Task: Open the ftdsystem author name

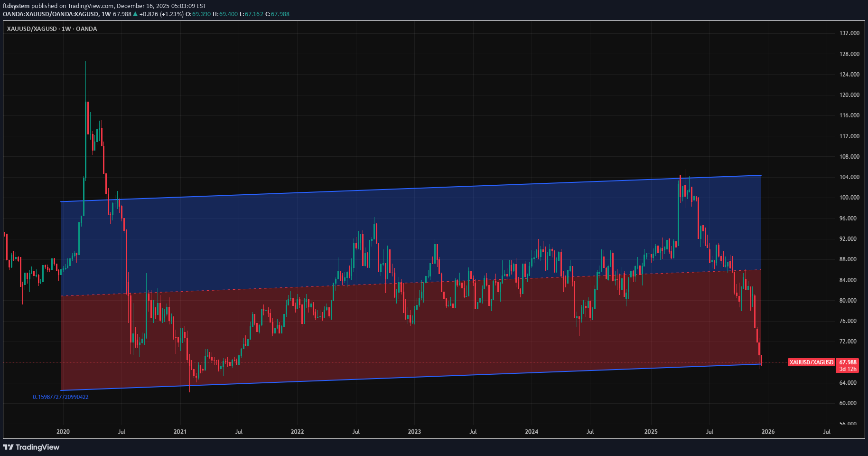Action: pos(16,6)
